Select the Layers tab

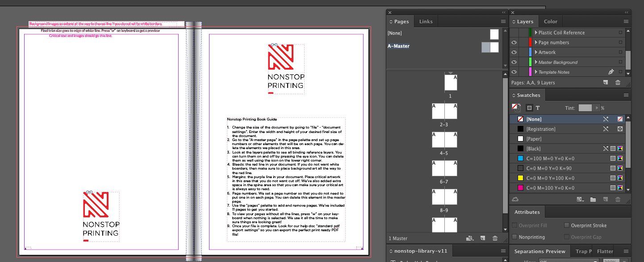pos(525,21)
